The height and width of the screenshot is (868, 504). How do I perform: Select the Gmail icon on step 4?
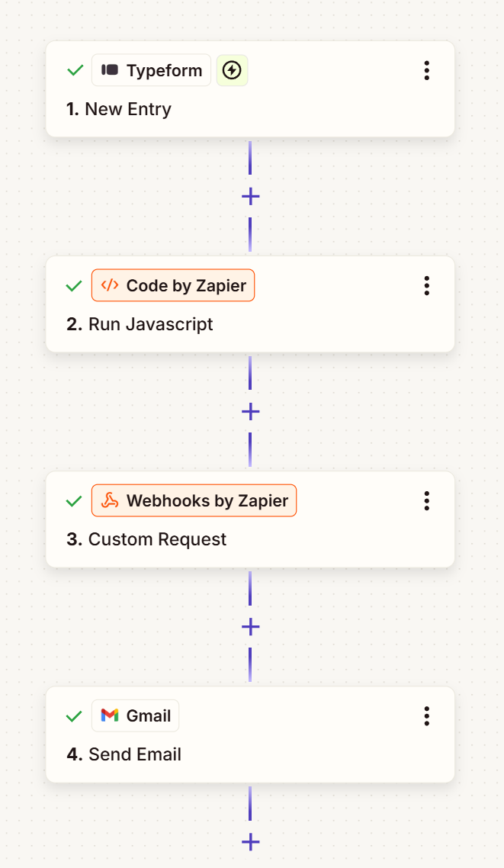[x=109, y=715]
